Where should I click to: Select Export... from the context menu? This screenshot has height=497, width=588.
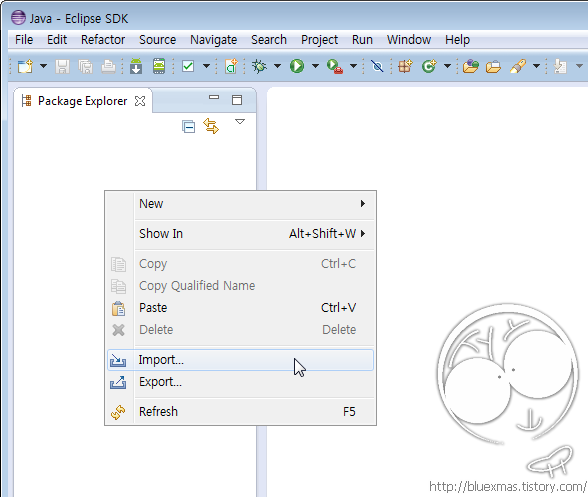click(x=240, y=382)
